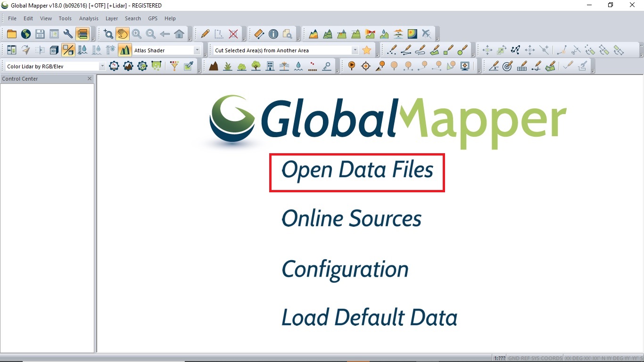Toggle the Pan hand tool
Screen dimensions: 644x362
(121, 33)
